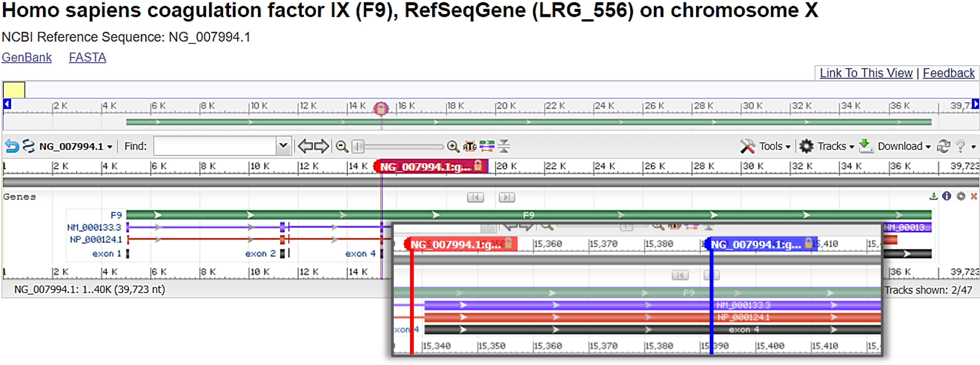Click the status text NG_007994.1: 1..40K
The image size is (980, 365).
[90, 289]
